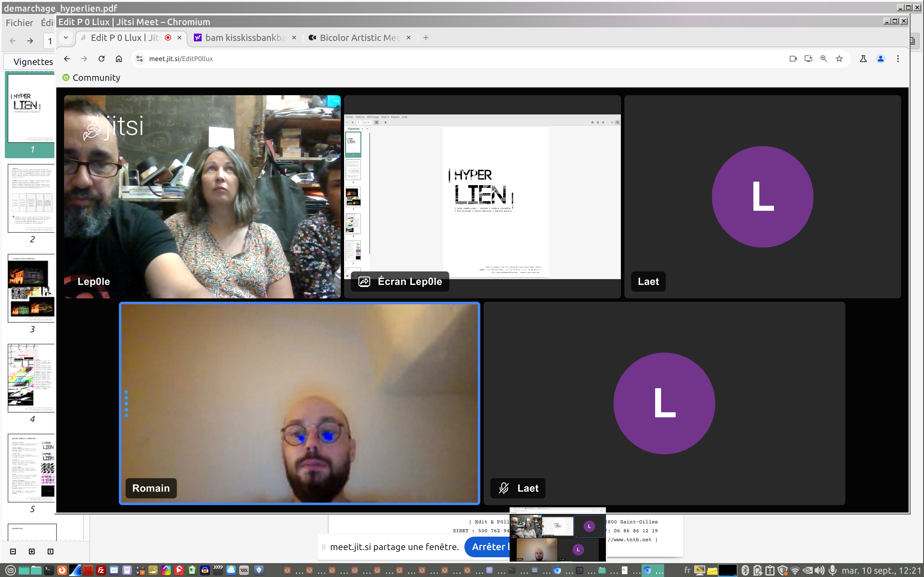Toggle the microphone icon in the system tray

[x=833, y=570]
